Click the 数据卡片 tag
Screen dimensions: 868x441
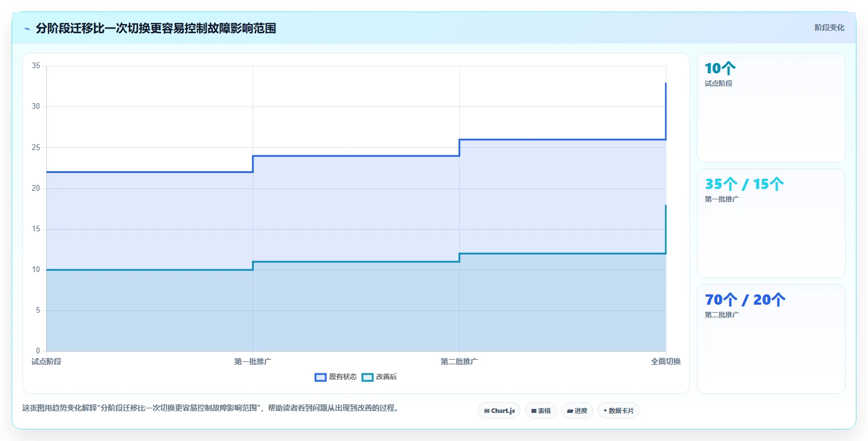[x=618, y=411]
